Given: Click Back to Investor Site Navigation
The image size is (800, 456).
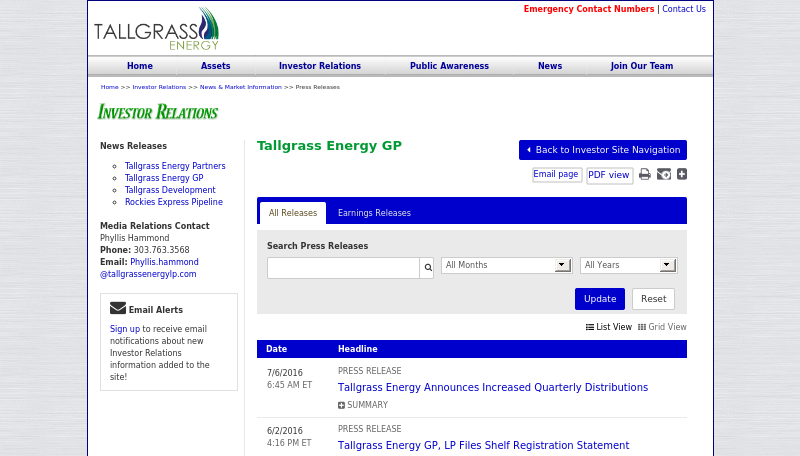Looking at the screenshot, I should pos(603,150).
